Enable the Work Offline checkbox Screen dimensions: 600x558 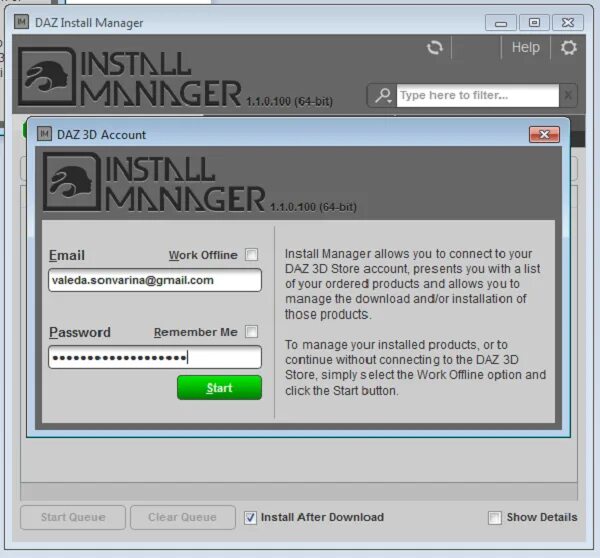[251, 255]
